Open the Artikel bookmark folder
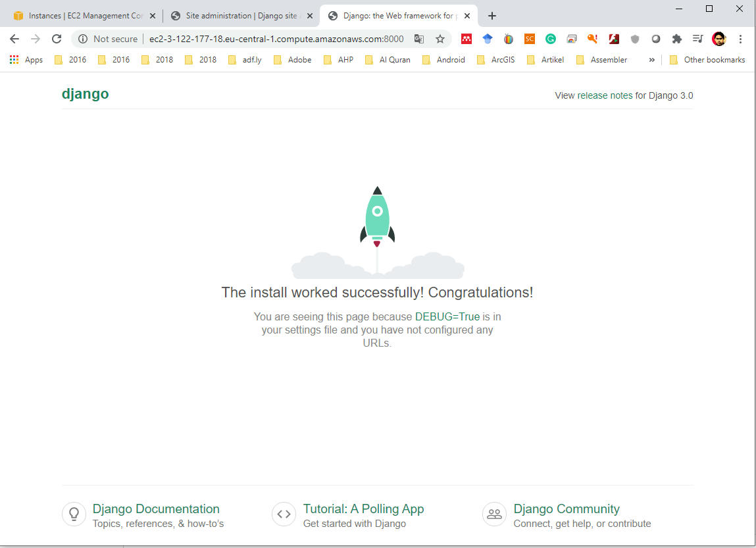 [x=546, y=60]
